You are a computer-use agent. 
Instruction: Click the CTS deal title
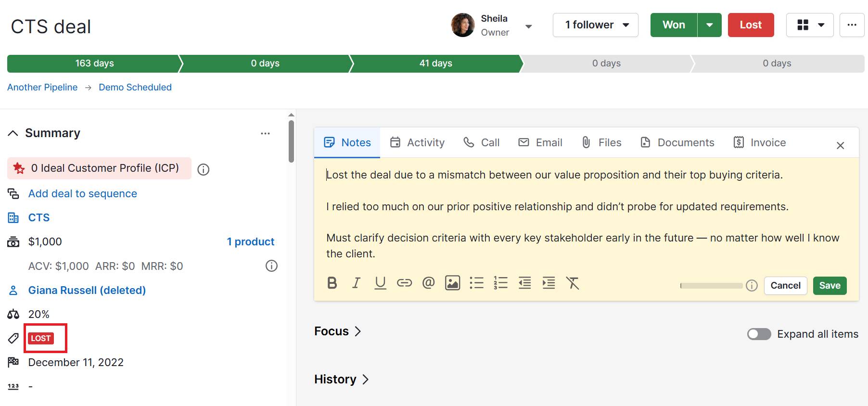click(51, 26)
